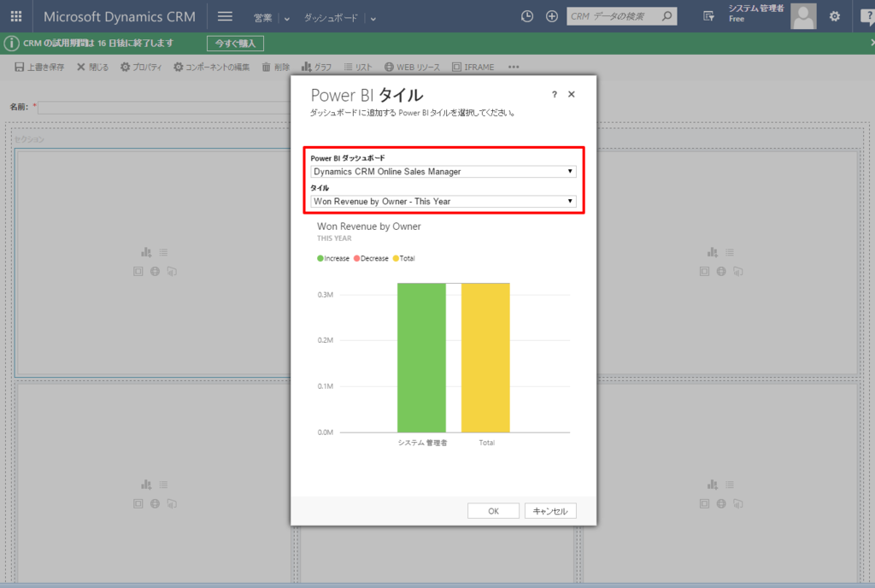
Task: Click the セクション section label
Action: click(29, 139)
